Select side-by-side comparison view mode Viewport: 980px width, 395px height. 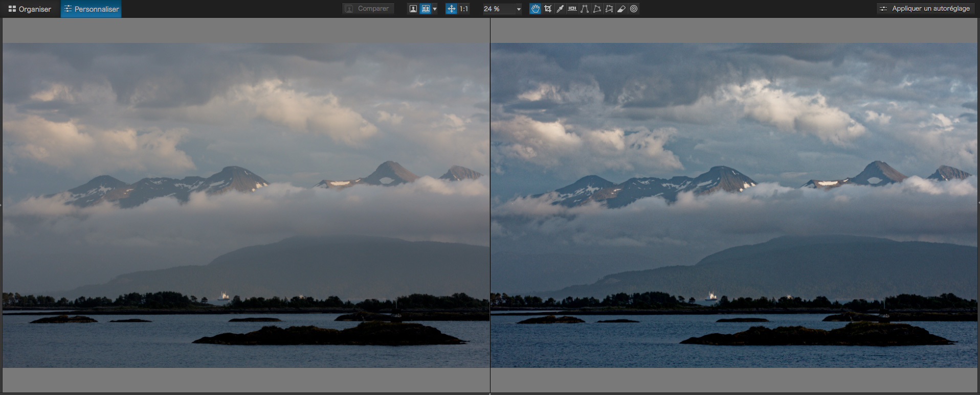(x=426, y=9)
